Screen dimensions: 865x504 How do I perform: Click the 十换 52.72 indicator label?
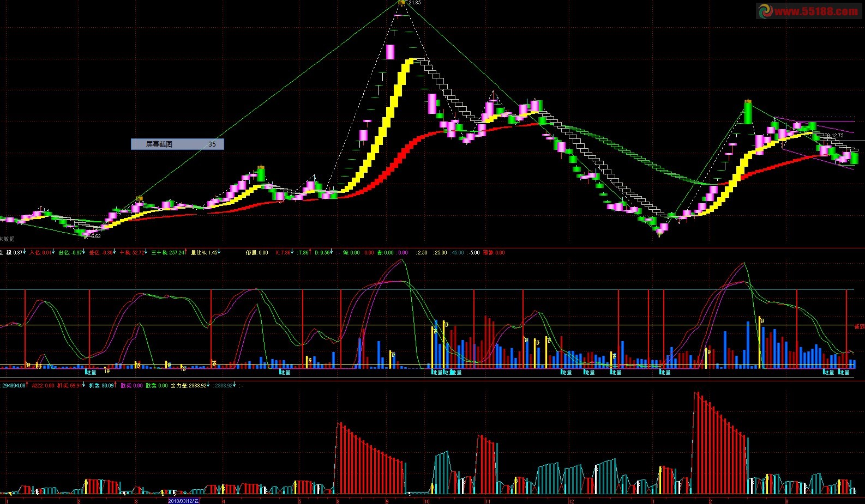131,253
